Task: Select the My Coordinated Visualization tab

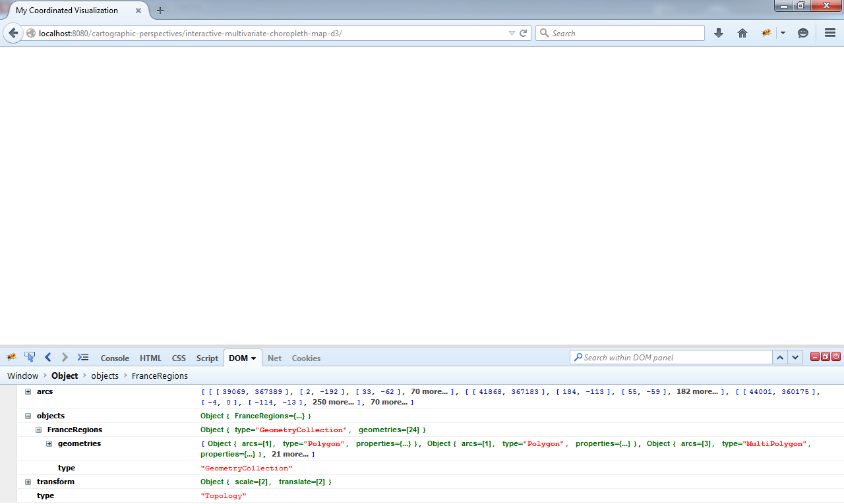Action: click(75, 11)
